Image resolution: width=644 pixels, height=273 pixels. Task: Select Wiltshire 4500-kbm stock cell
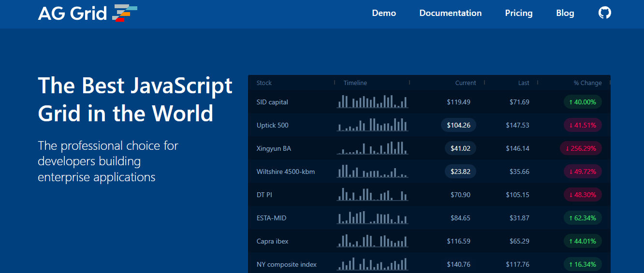click(x=286, y=172)
